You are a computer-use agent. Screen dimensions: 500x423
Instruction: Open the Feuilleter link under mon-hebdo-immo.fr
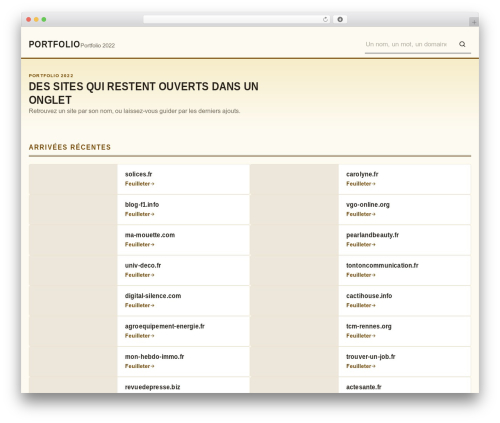coord(139,366)
